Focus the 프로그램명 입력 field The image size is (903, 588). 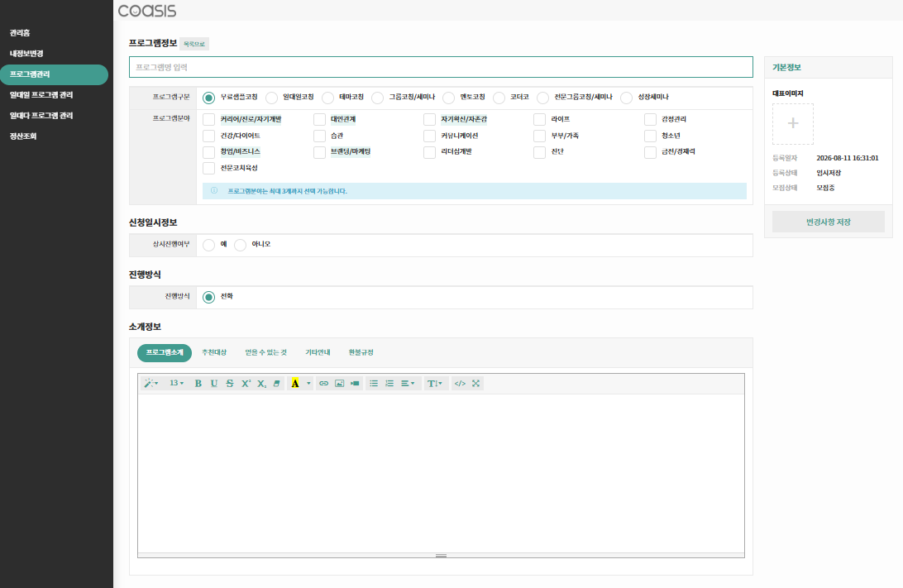click(441, 67)
